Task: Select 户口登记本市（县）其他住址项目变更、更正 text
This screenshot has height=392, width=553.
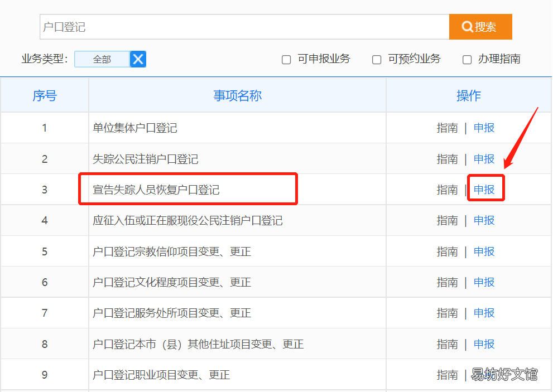Action: click(x=198, y=343)
